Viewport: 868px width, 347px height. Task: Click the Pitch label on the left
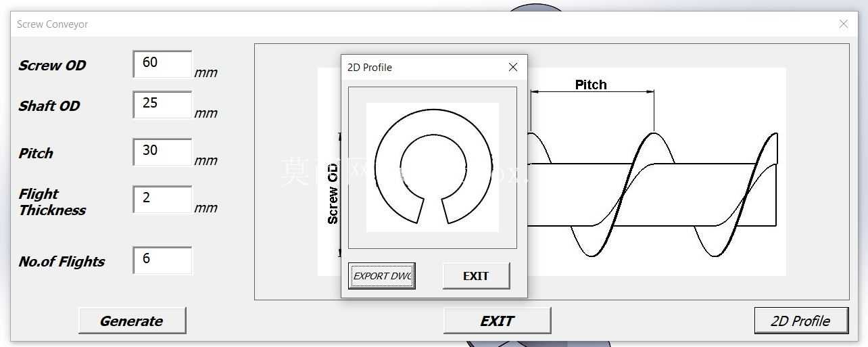(x=36, y=154)
